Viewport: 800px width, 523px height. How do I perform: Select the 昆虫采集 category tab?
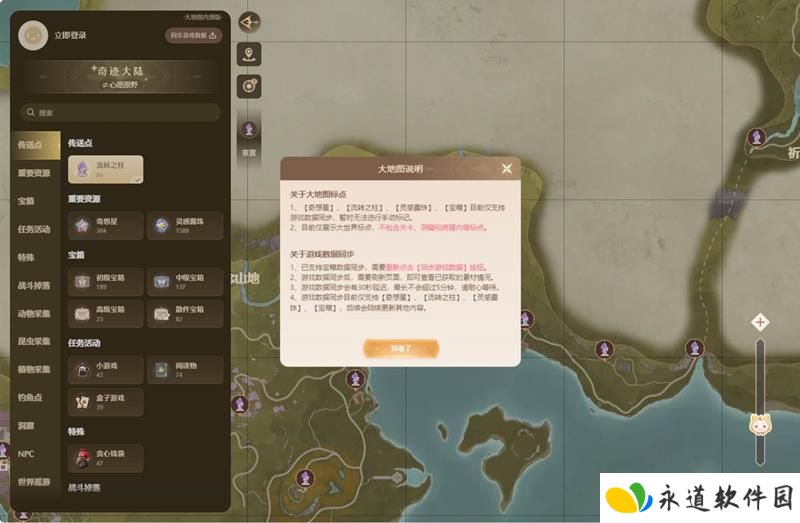click(35, 341)
